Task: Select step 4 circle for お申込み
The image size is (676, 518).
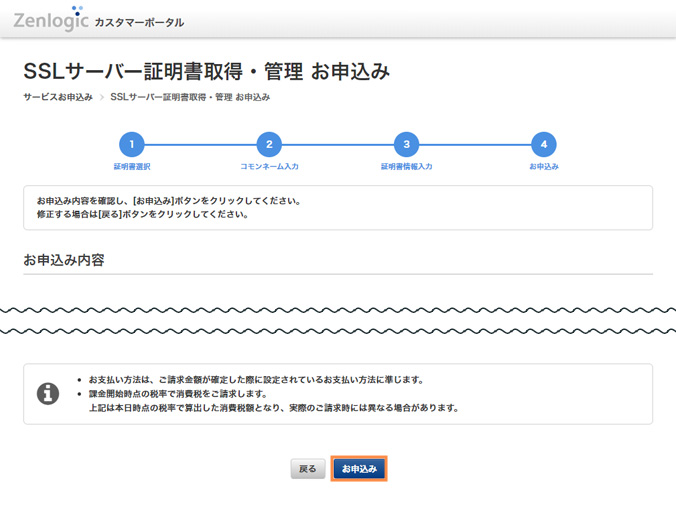Action: (544, 144)
